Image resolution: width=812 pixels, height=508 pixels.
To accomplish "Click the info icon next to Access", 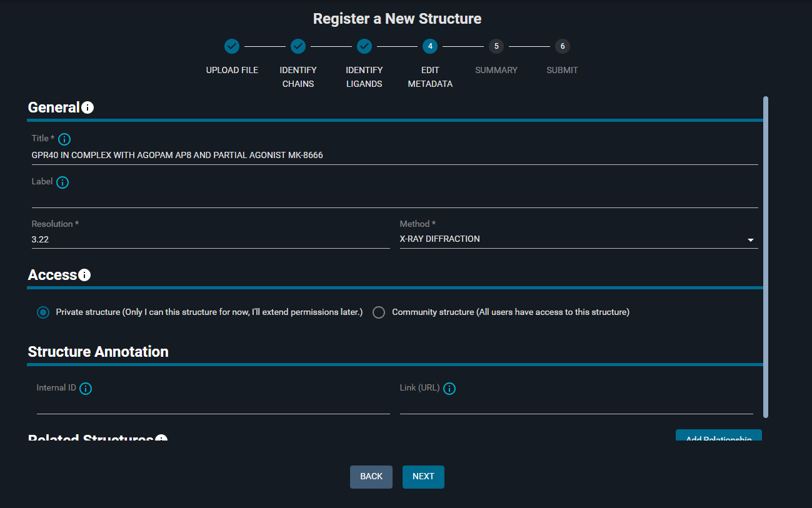I will pyautogui.click(x=84, y=275).
